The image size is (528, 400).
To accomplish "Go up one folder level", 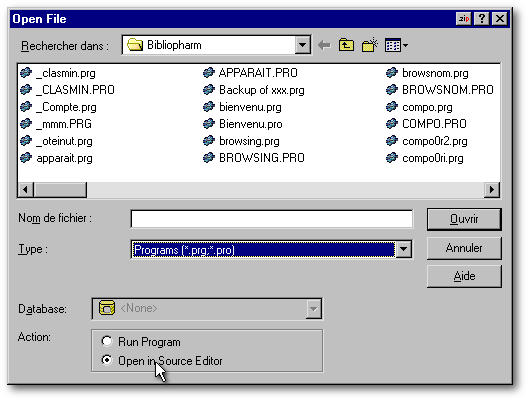I will (x=346, y=45).
